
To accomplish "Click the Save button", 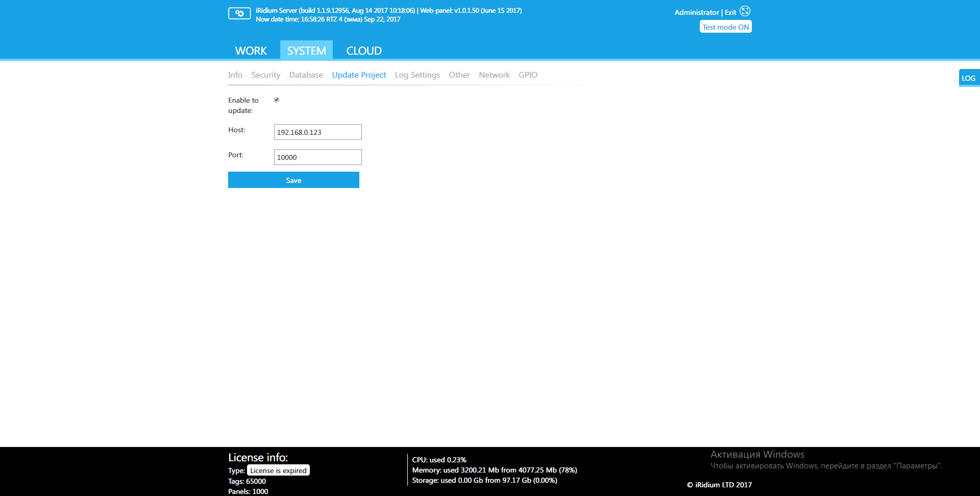I will click(x=293, y=180).
